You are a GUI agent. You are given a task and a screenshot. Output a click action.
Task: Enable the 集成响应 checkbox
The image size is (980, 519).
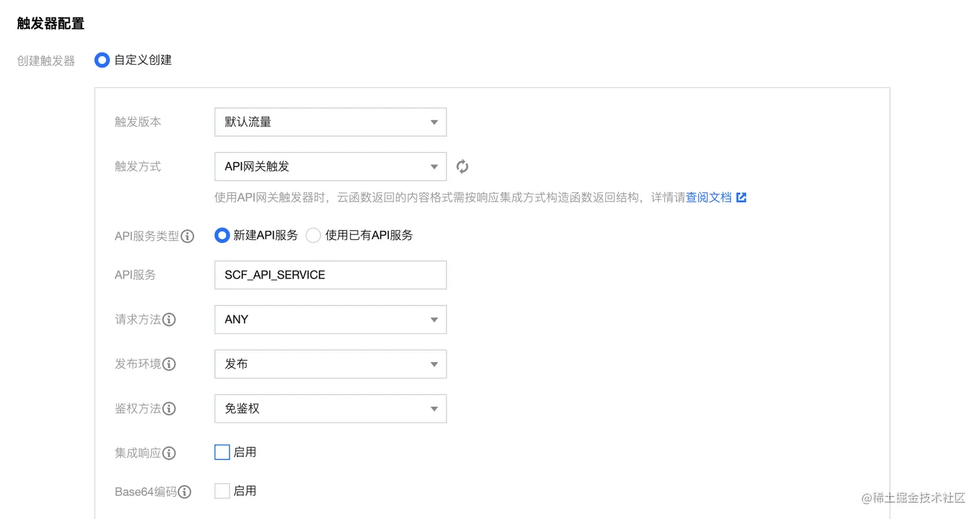pyautogui.click(x=222, y=452)
